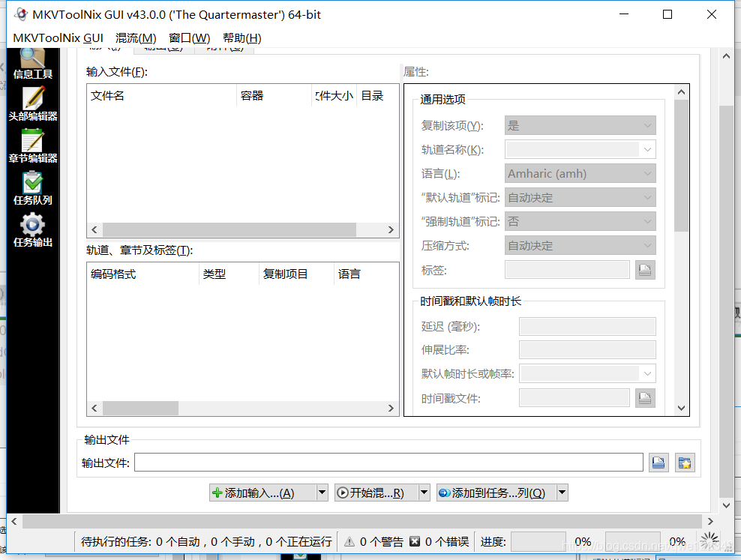The height and width of the screenshot is (560, 741).
Task: Open the arrow menu beside 添加输入
Action: tap(322, 493)
